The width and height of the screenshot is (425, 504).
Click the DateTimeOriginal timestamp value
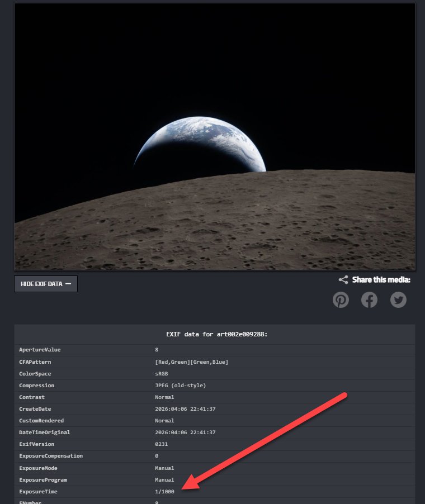point(185,432)
